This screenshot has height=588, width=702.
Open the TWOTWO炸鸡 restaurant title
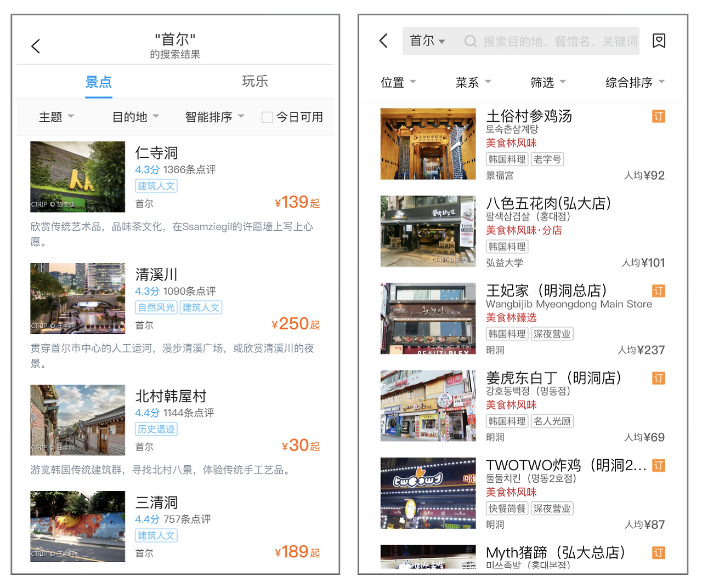[567, 465]
